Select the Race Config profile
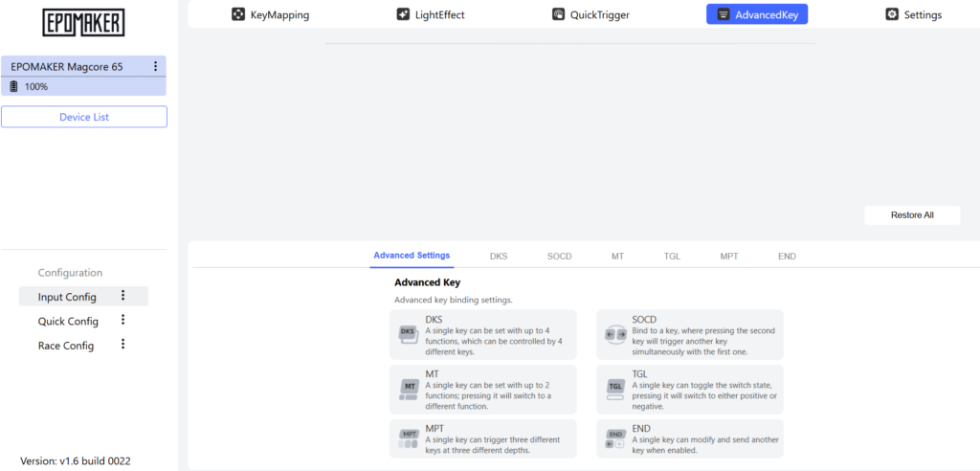980x471 pixels. (66, 346)
